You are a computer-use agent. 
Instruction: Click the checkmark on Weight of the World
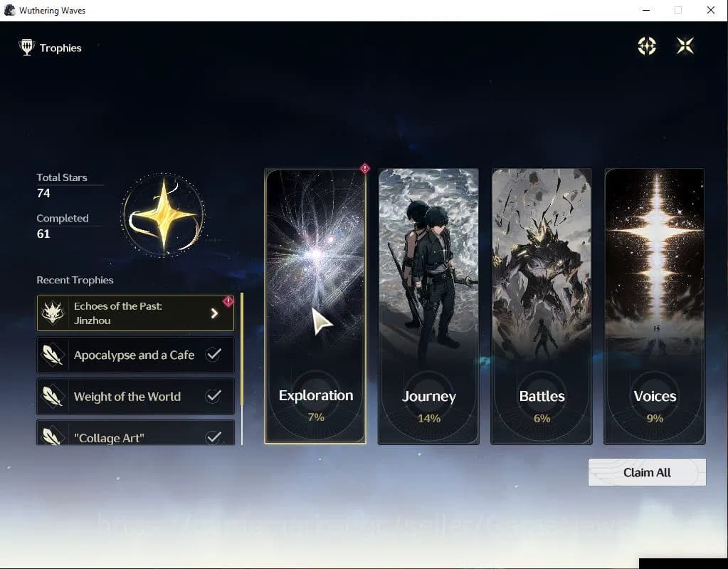213,396
